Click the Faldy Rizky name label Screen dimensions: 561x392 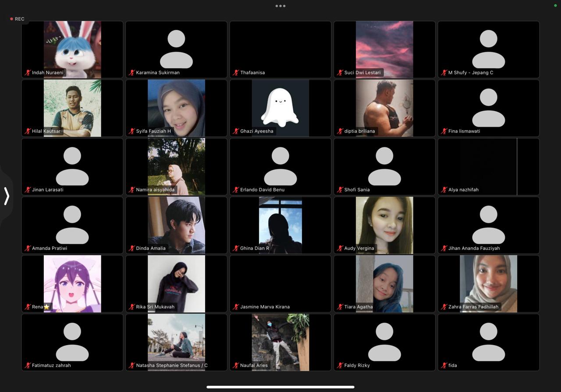pos(357,365)
